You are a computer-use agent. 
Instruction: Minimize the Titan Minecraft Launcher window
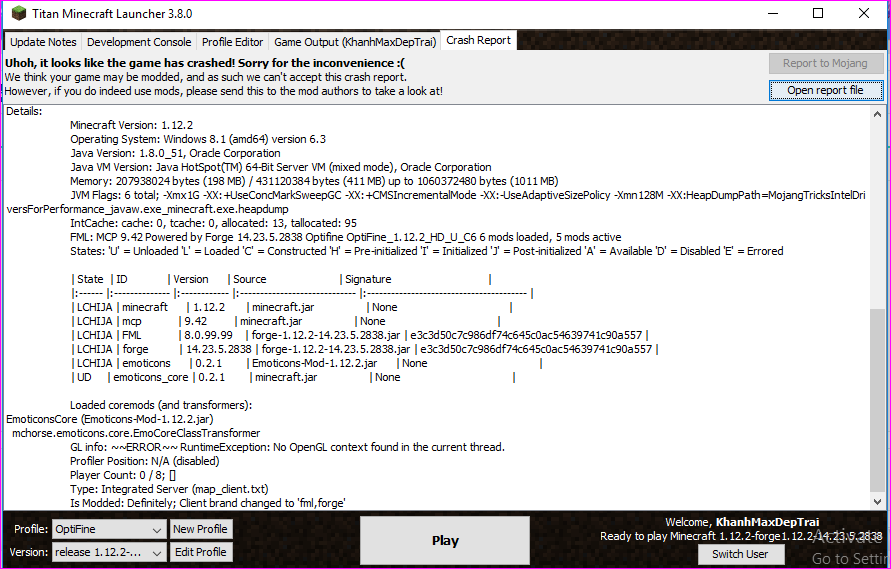(773, 13)
